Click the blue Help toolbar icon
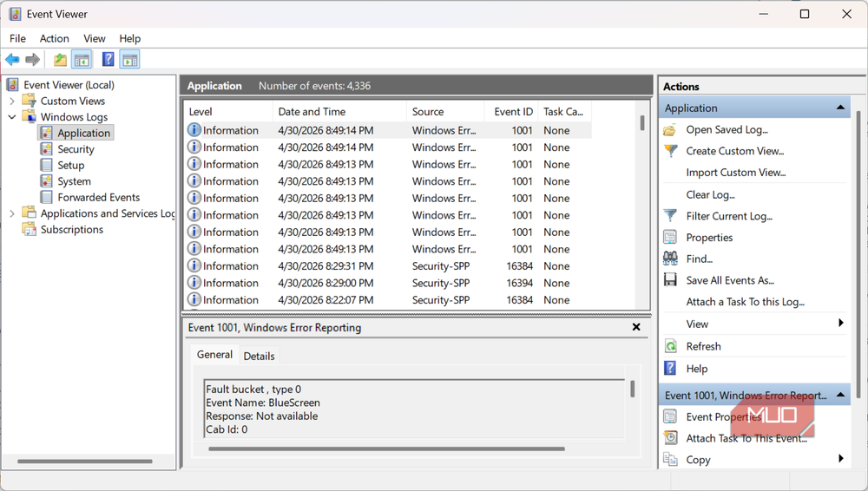 tap(108, 59)
